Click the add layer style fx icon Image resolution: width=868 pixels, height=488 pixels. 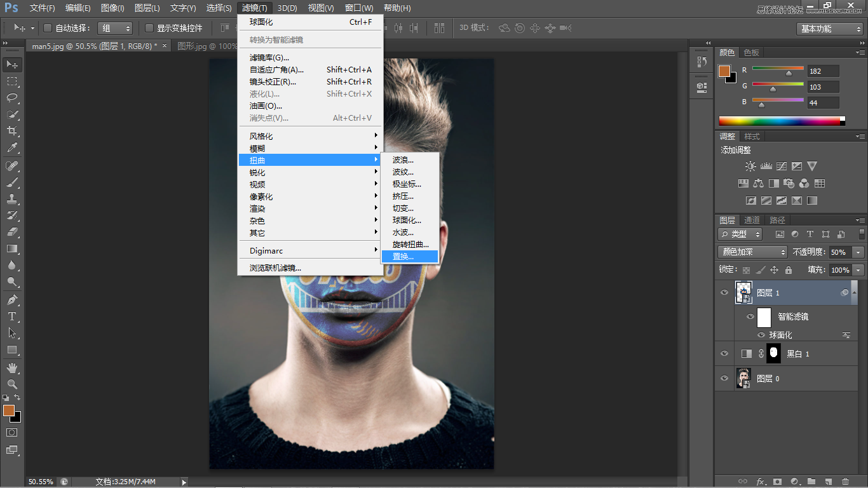pos(759,482)
